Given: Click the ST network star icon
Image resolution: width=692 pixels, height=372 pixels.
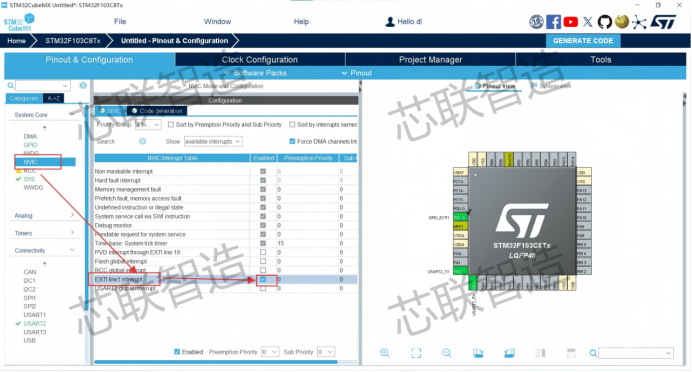Looking at the screenshot, I should (x=639, y=22).
